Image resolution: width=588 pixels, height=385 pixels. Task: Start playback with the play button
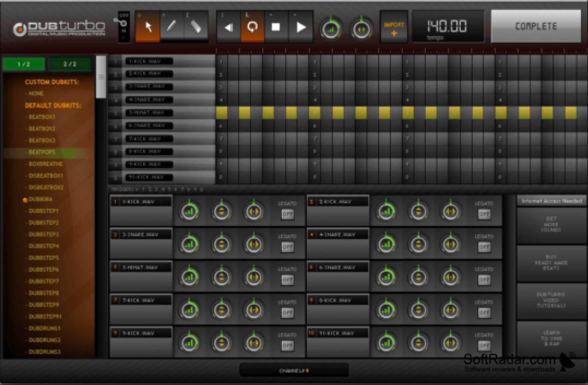301,27
